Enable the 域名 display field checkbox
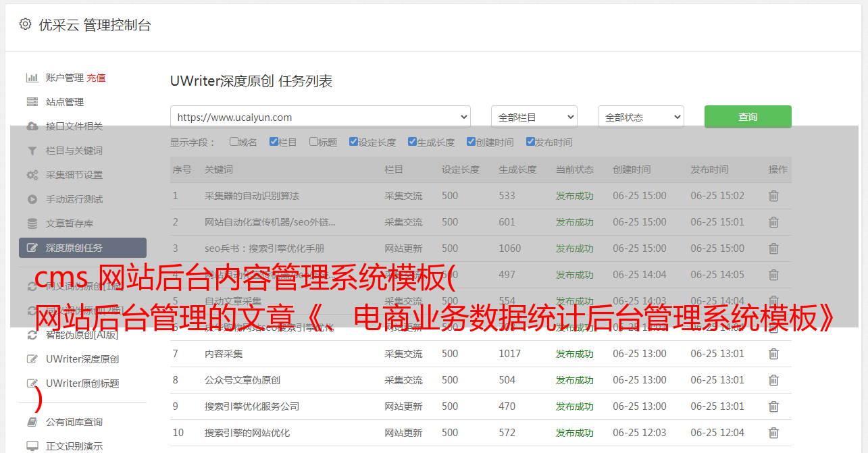The height and width of the screenshot is (453, 868). click(234, 142)
